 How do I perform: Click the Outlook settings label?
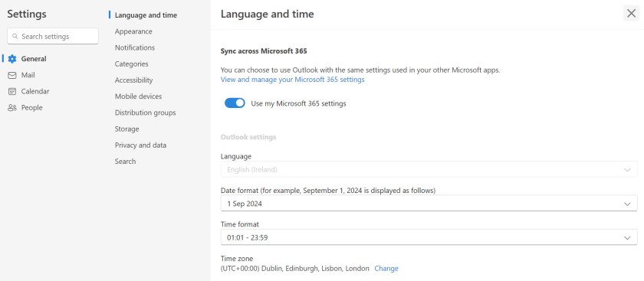[248, 137]
